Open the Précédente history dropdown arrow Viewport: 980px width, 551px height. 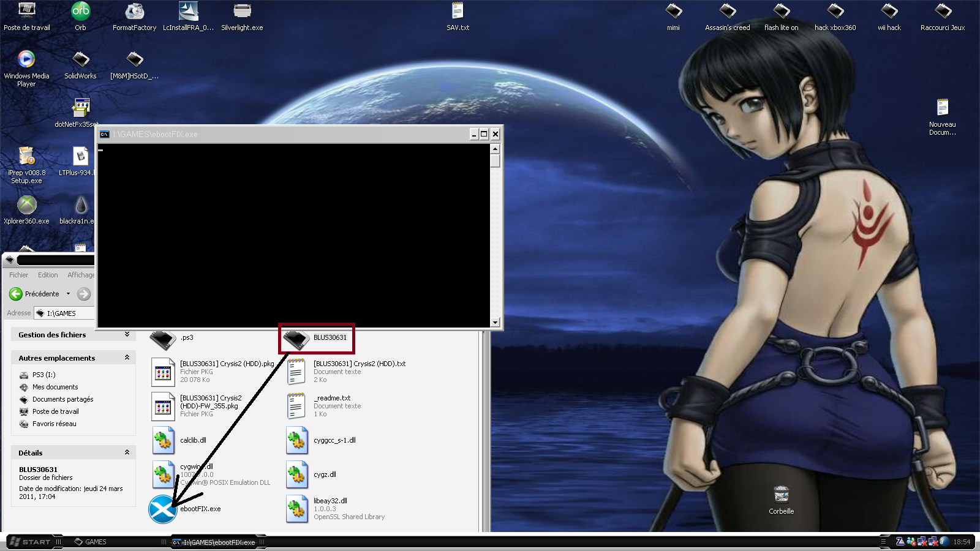point(68,294)
